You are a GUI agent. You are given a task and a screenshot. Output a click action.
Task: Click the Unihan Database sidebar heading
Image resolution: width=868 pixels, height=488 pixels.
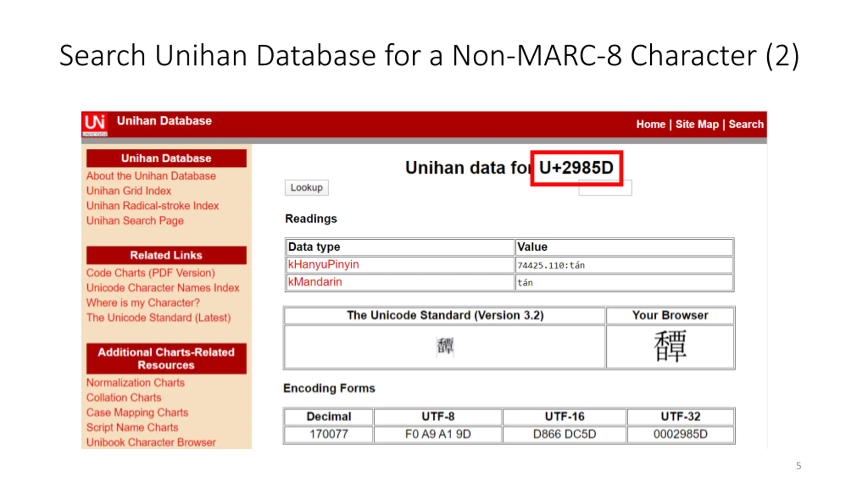click(x=166, y=158)
